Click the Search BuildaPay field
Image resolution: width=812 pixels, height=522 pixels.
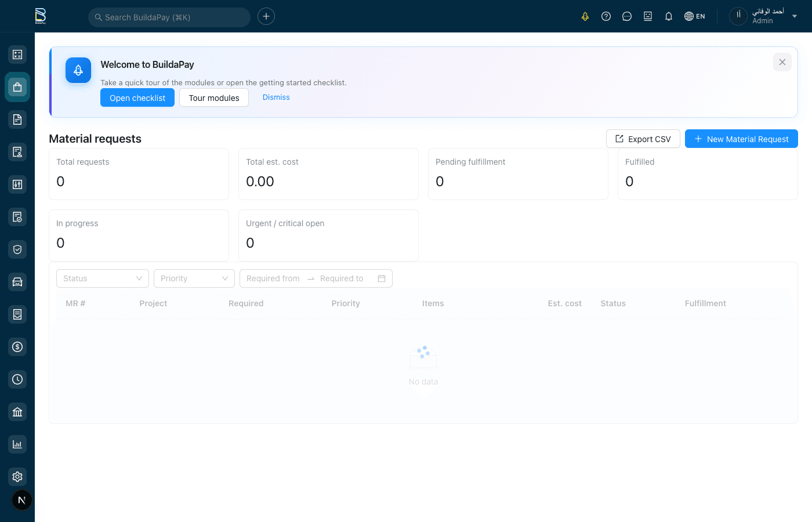[x=169, y=17]
